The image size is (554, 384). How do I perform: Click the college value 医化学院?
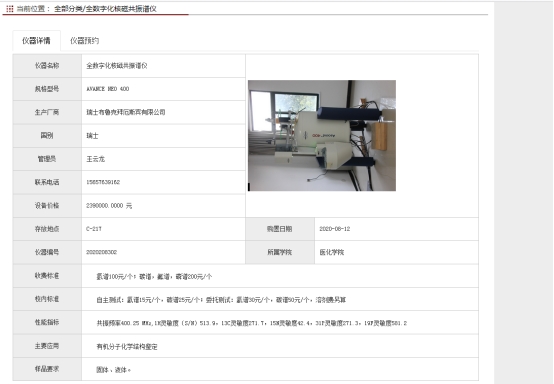coord(331,252)
